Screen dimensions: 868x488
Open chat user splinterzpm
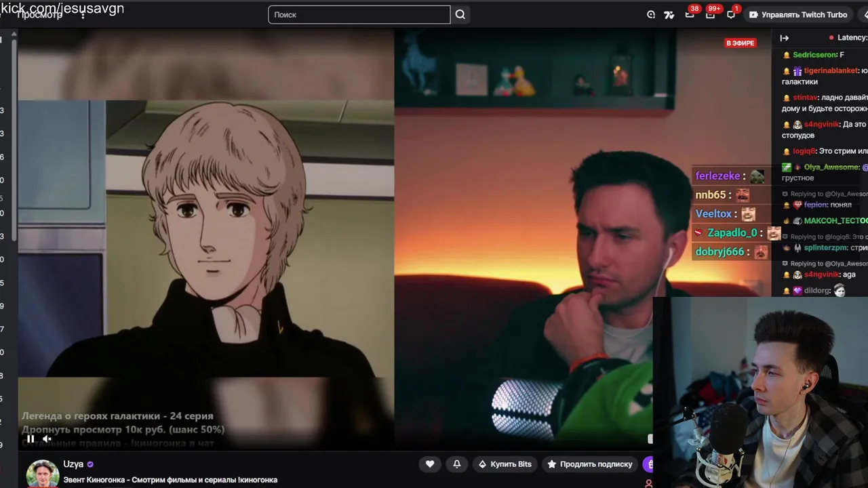[825, 248]
